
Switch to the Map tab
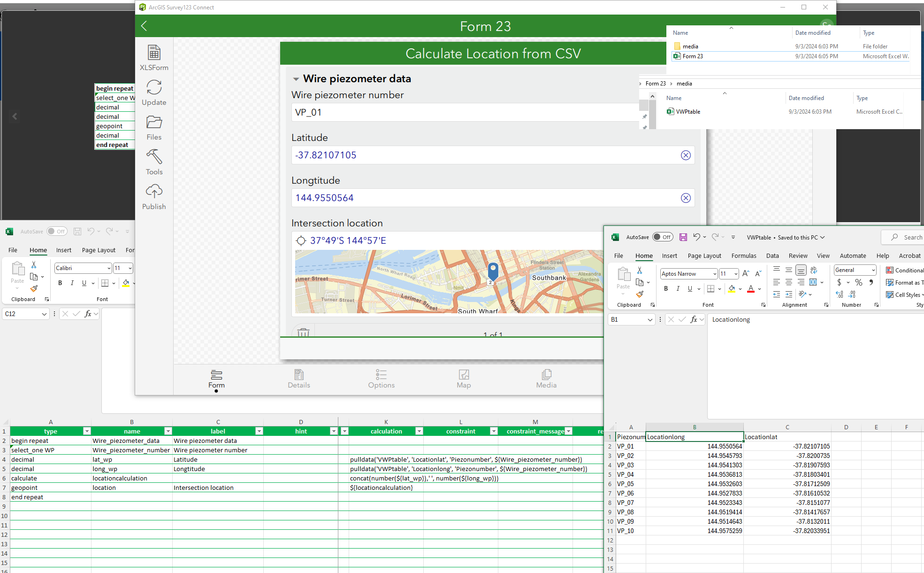(464, 378)
